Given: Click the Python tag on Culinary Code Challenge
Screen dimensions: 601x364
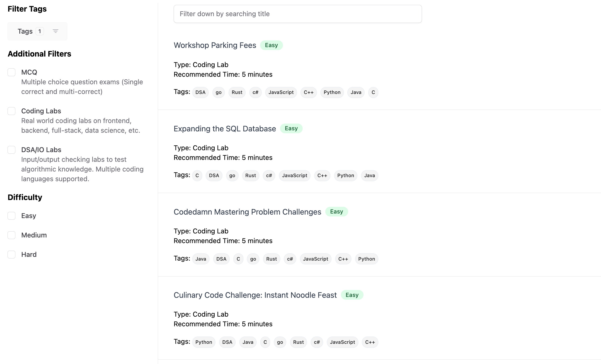Looking at the screenshot, I should (x=204, y=342).
